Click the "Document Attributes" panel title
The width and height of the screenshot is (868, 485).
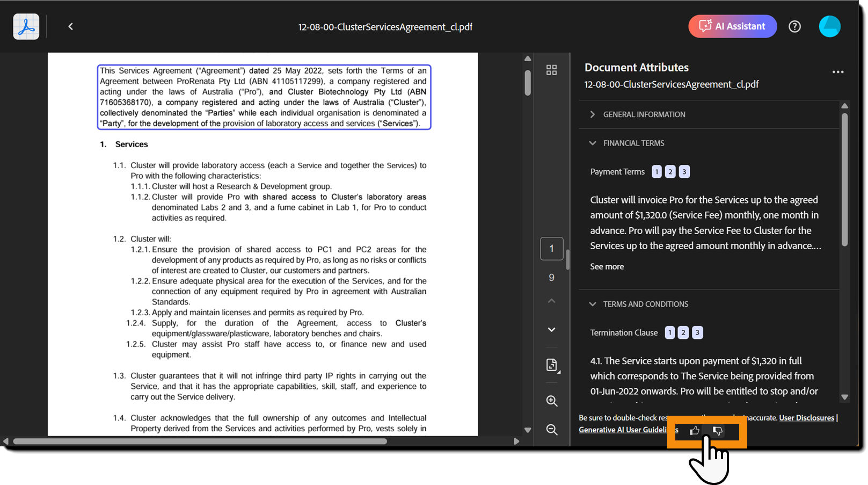[x=637, y=68]
